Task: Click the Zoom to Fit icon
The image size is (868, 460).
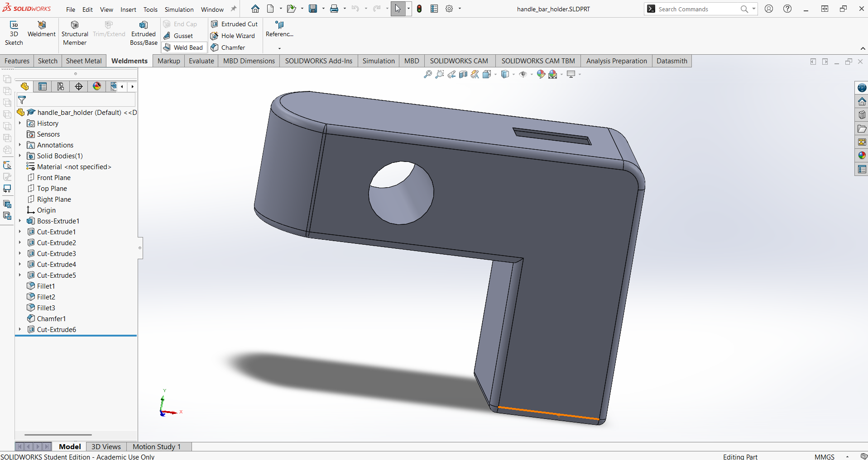Action: [428, 74]
